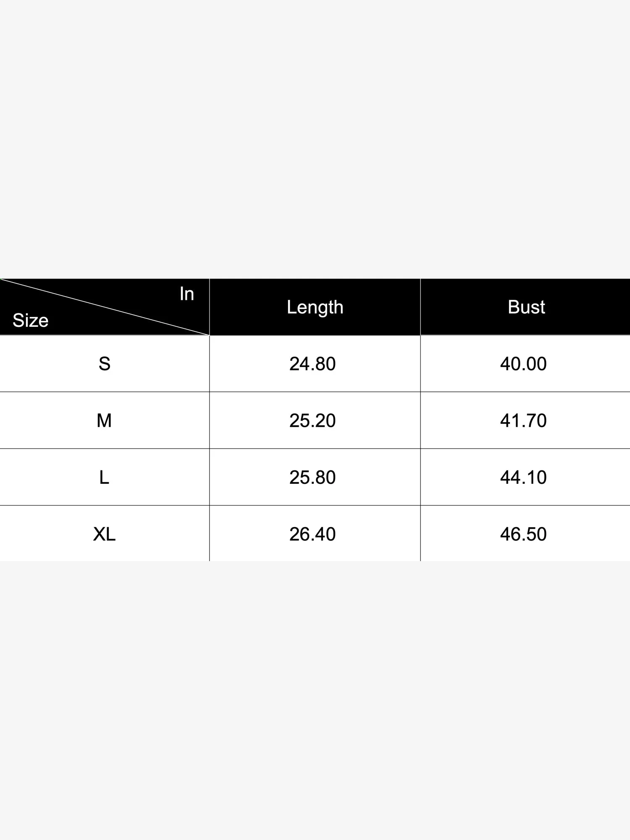Select the 24.80 length value
This screenshot has width=630, height=840.
[312, 364]
